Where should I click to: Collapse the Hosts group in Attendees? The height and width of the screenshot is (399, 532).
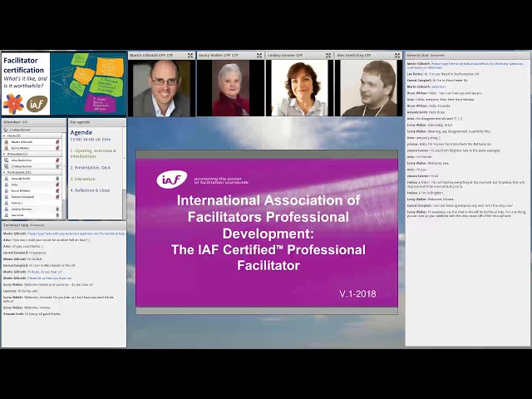click(4, 135)
